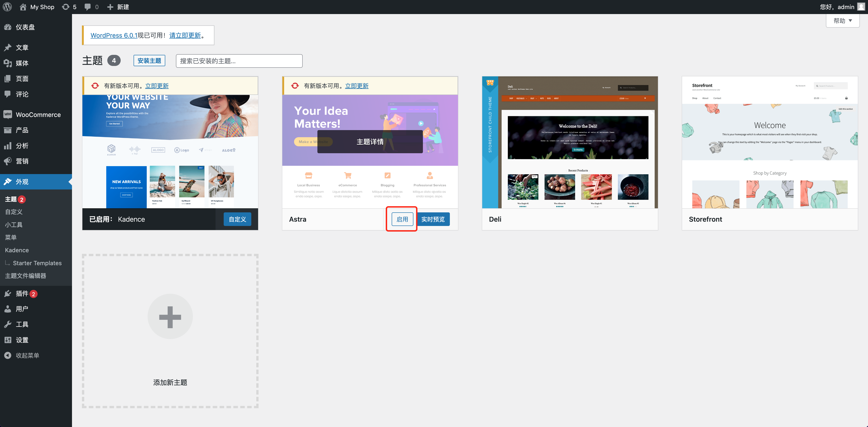
Task: Open the 分析 analytics menu
Action: tap(22, 146)
